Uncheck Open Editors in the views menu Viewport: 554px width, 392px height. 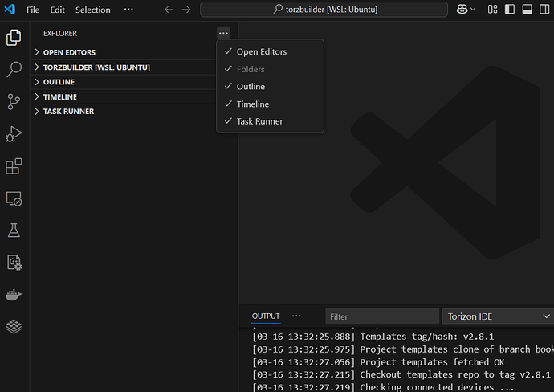(x=271, y=51)
